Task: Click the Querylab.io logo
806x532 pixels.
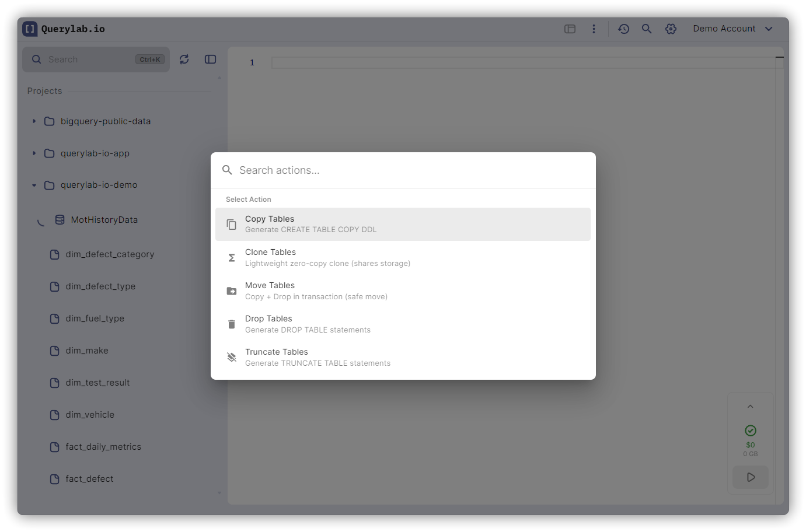Action: (x=64, y=29)
